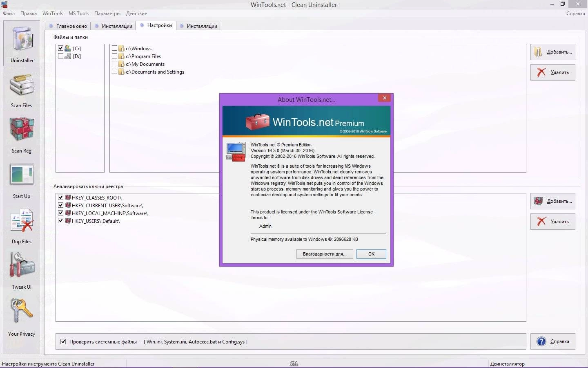This screenshot has width=588, height=368.
Task: Uncheck HKEY_LOCAL_MACHINE\Software\ checkbox
Action: pyautogui.click(x=60, y=213)
